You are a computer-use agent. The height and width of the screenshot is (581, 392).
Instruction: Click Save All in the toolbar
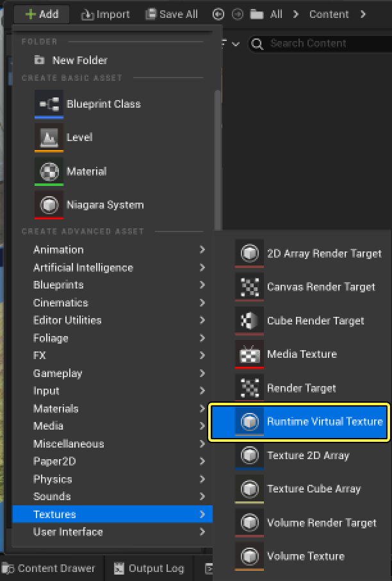(x=172, y=15)
